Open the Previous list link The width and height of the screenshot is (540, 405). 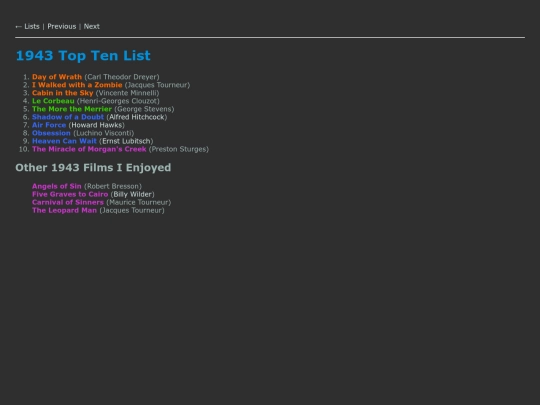click(62, 27)
